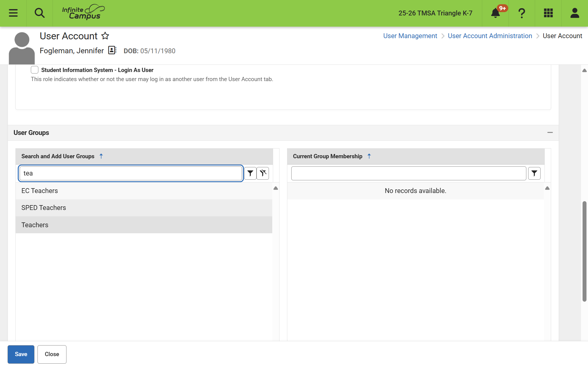Navigate to User Account Administration breadcrumb
This screenshot has height=367, width=588.
[490, 36]
